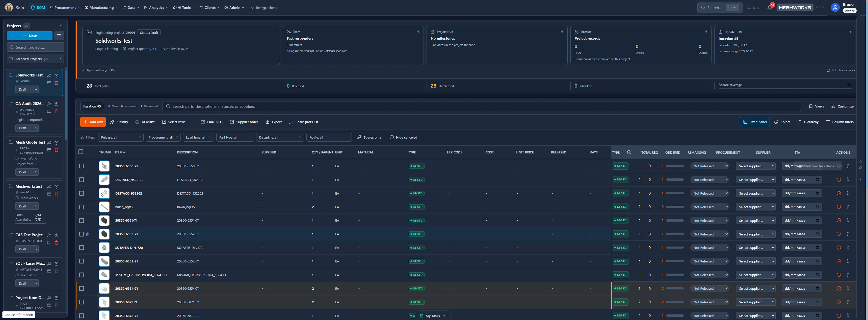Open the Update BOM card's expand arrow
The height and width of the screenshot is (320, 868).
tap(850, 32)
